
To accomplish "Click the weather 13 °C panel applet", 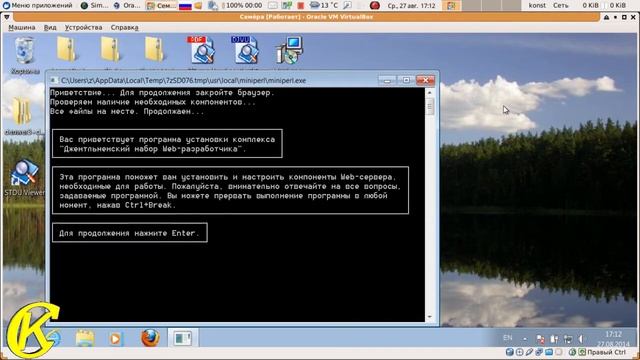I will click(x=324, y=5).
